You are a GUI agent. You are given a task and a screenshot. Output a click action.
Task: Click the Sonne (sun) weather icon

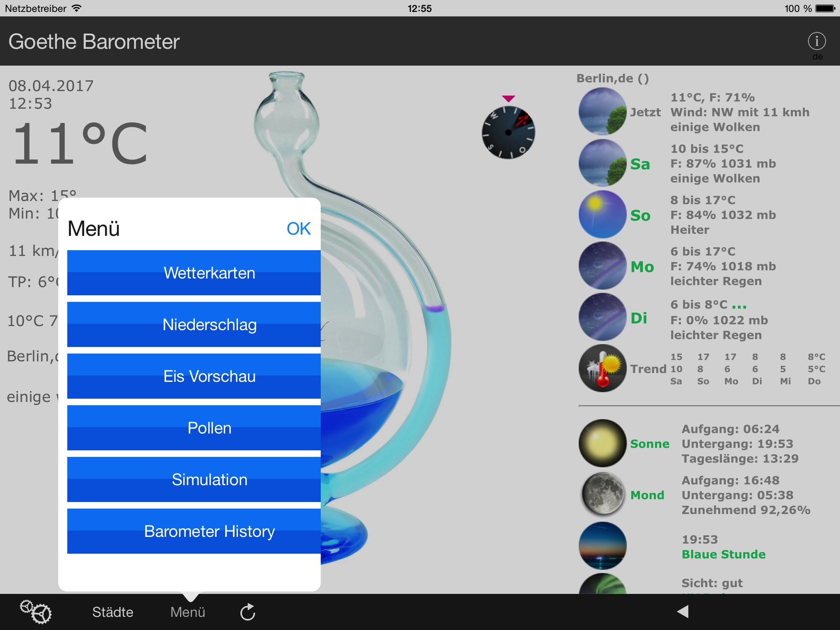tap(601, 443)
